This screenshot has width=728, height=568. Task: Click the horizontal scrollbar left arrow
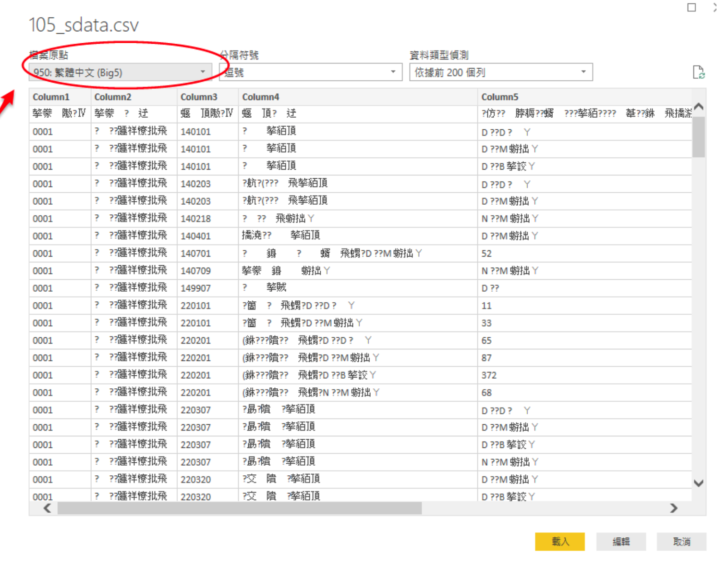click(47, 508)
